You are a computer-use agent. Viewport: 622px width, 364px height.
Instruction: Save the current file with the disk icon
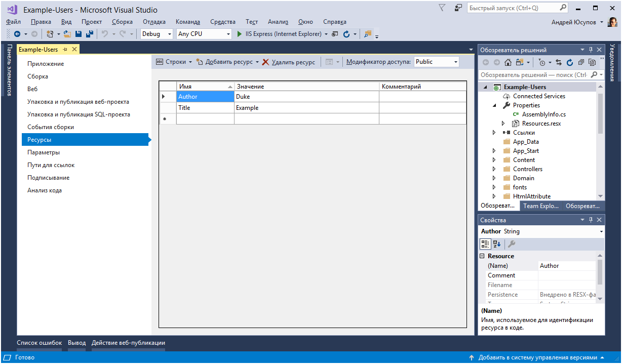click(x=79, y=34)
